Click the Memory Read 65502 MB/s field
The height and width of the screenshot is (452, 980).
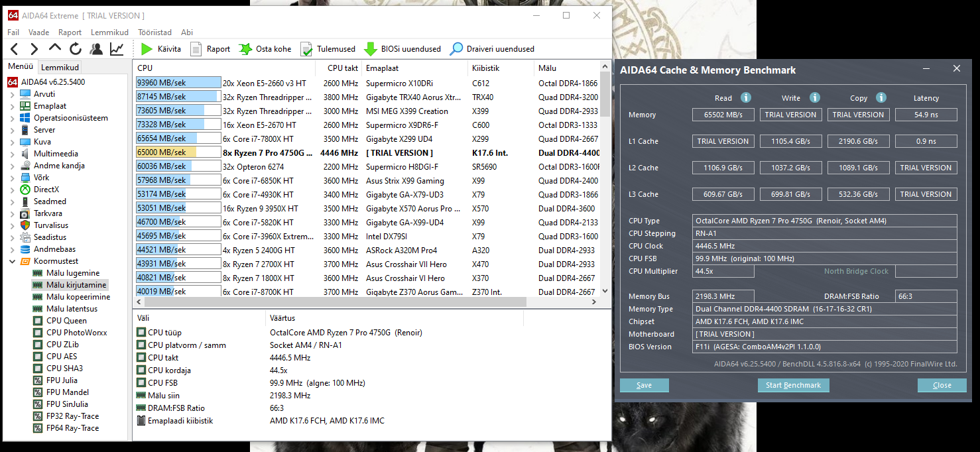(724, 115)
